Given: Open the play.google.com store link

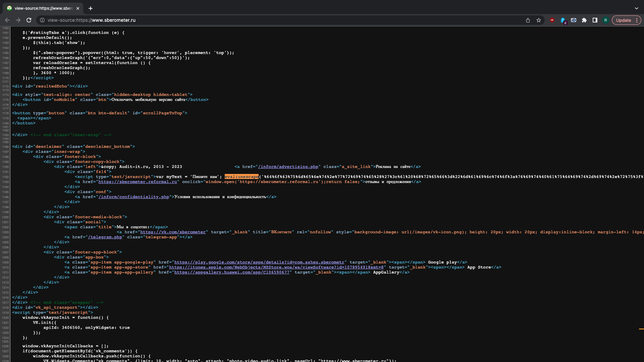Looking at the screenshot, I should tap(259, 262).
